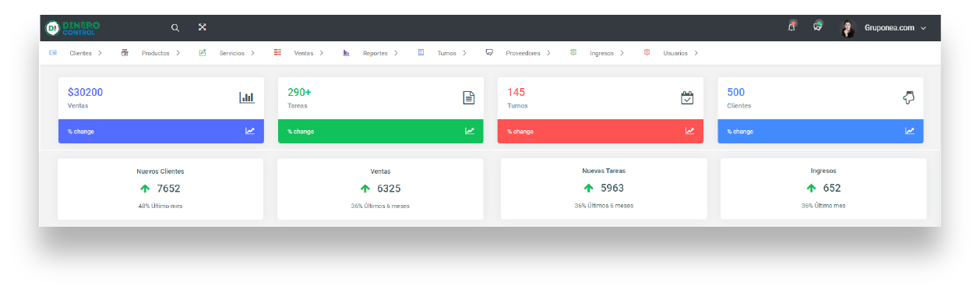
Task: Click the Clientes menu icon
Action: (53, 53)
